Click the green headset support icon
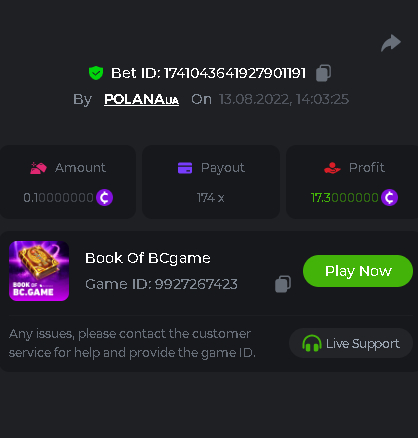The image size is (418, 438). [x=311, y=343]
